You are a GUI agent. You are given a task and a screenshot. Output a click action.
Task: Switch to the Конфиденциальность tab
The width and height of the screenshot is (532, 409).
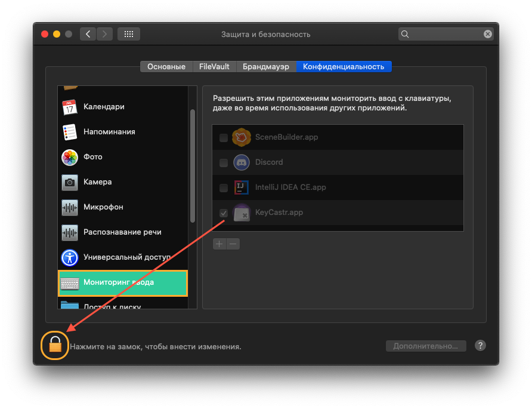click(344, 67)
